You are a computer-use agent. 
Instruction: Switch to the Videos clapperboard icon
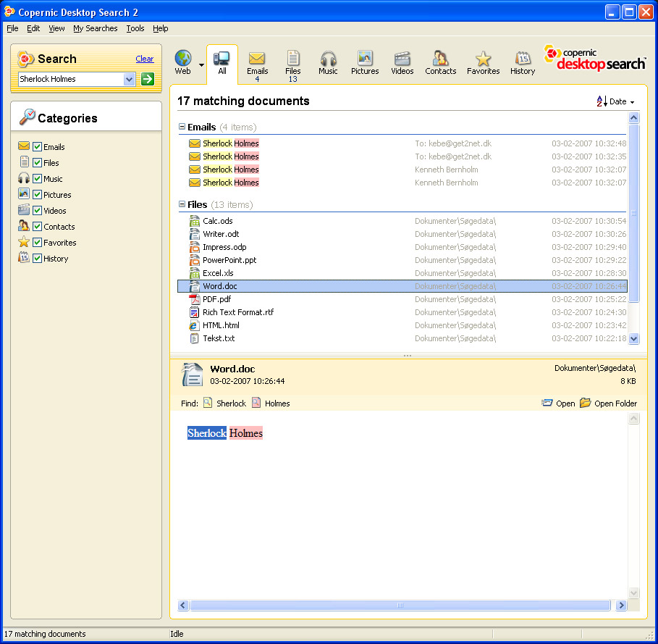coord(402,59)
